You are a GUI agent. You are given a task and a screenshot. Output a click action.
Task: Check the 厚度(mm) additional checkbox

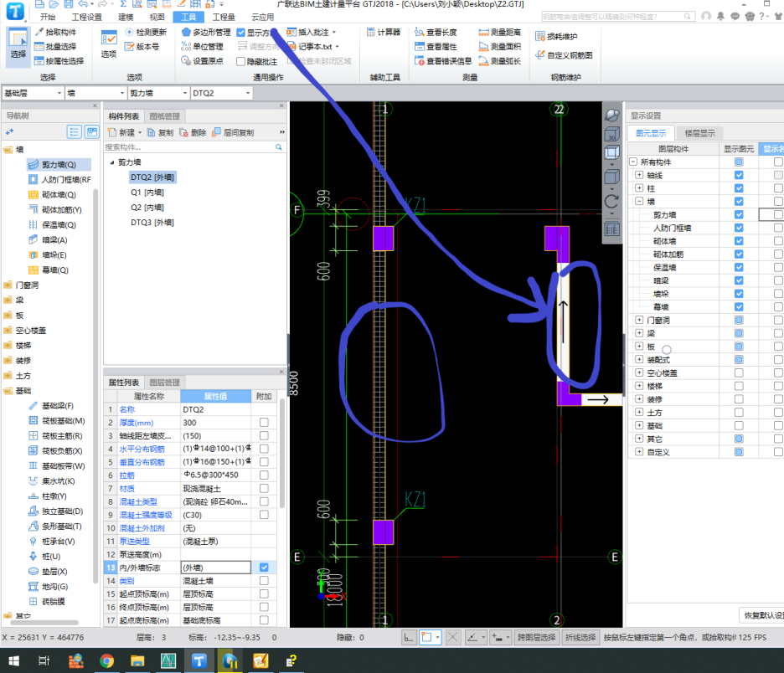(x=264, y=422)
